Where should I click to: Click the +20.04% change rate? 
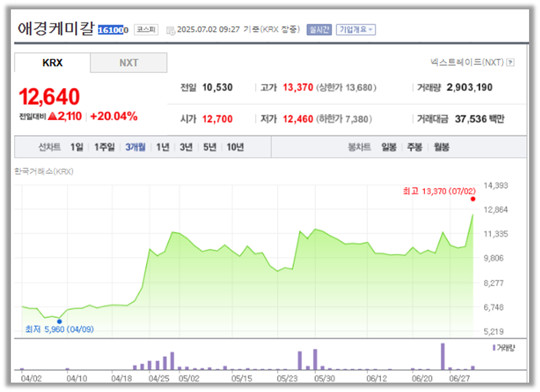(x=114, y=116)
